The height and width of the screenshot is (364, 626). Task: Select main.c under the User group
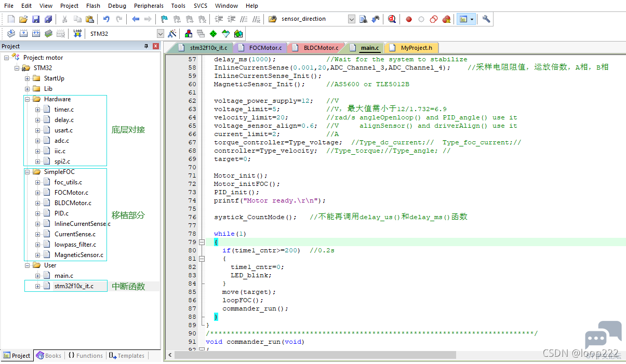(x=64, y=276)
